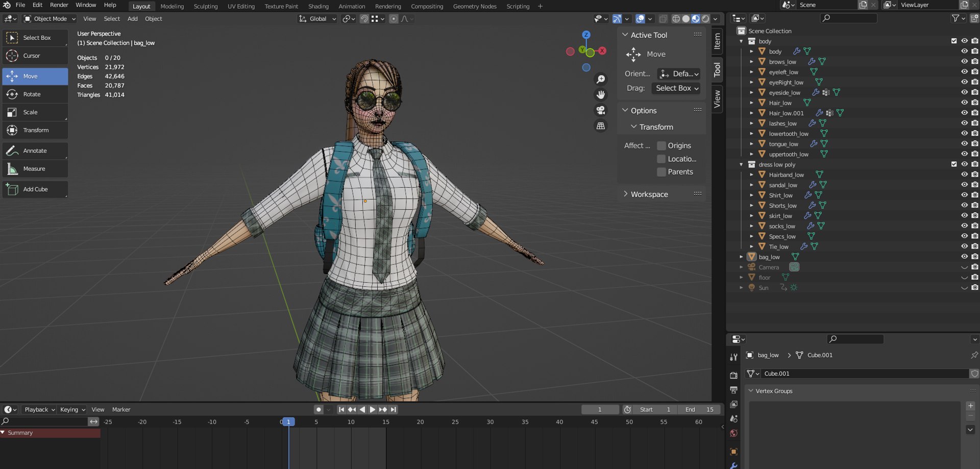Activate the Cursor tool
The height and width of the screenshot is (469, 980).
tap(35, 56)
